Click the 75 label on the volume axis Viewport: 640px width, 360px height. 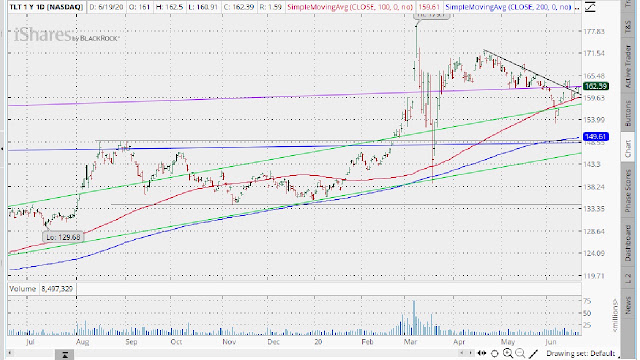587,301
